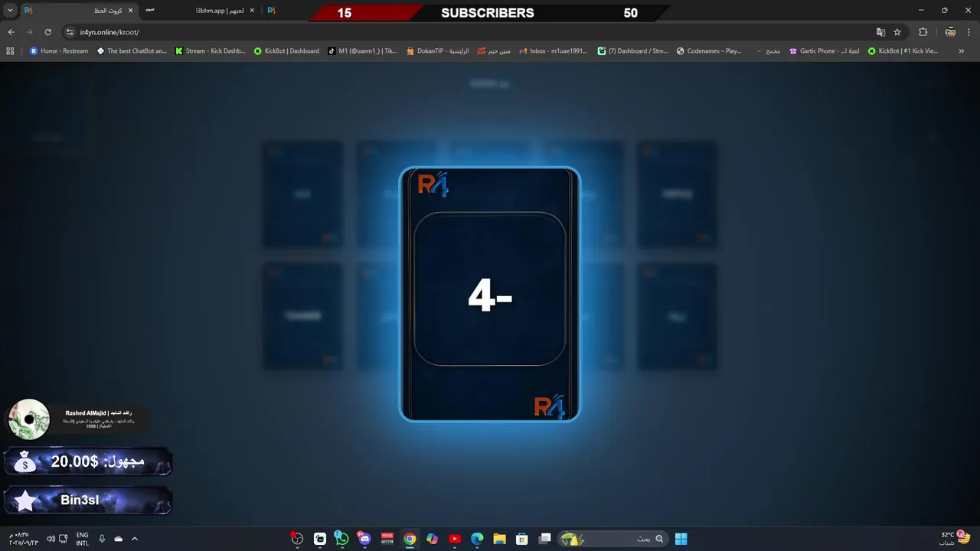The width and height of the screenshot is (980, 551).
Task: Open volume speaker tray icon
Action: click(x=51, y=539)
